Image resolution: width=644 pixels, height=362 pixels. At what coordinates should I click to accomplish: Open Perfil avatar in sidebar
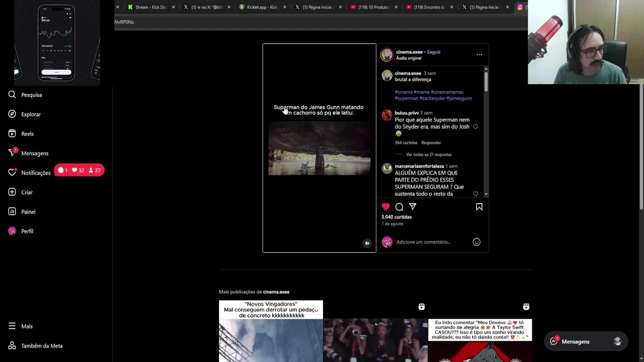coord(12,231)
